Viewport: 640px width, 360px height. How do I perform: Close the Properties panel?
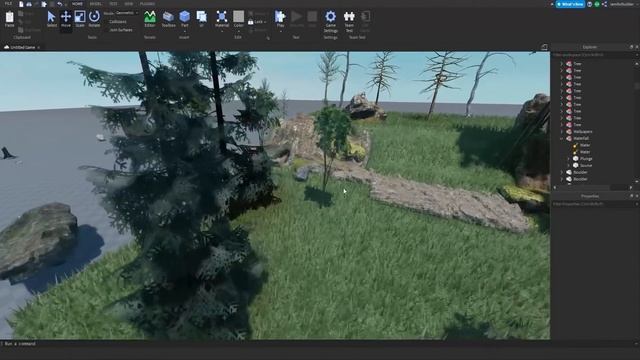[x=636, y=196]
